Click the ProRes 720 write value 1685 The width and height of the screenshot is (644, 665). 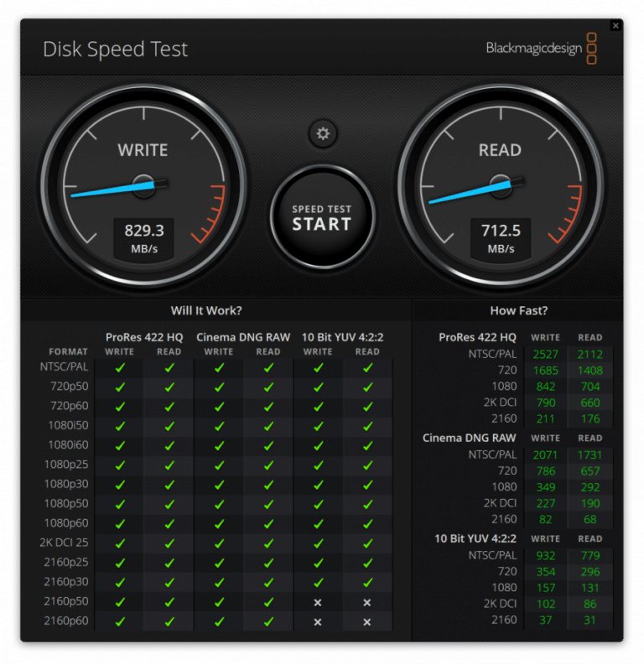click(546, 371)
